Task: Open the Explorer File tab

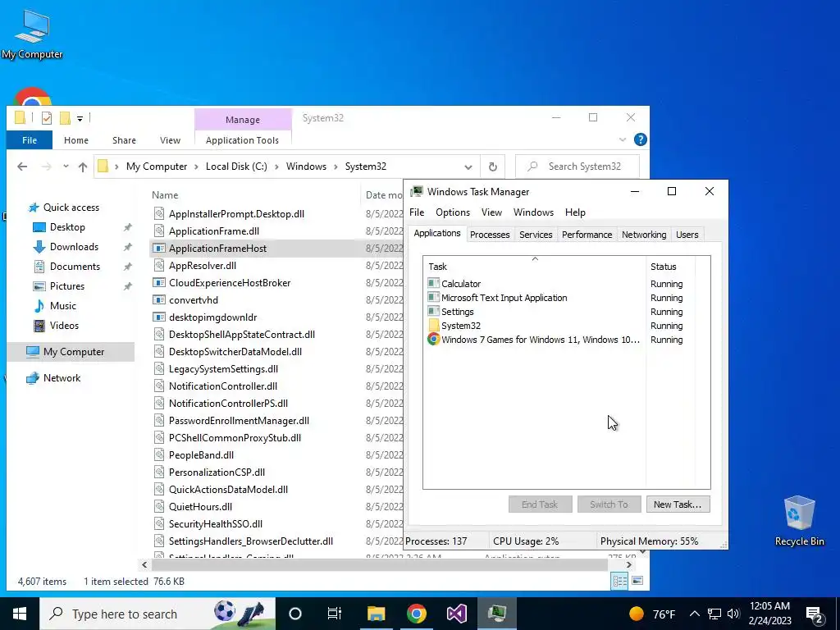Action: pos(30,140)
